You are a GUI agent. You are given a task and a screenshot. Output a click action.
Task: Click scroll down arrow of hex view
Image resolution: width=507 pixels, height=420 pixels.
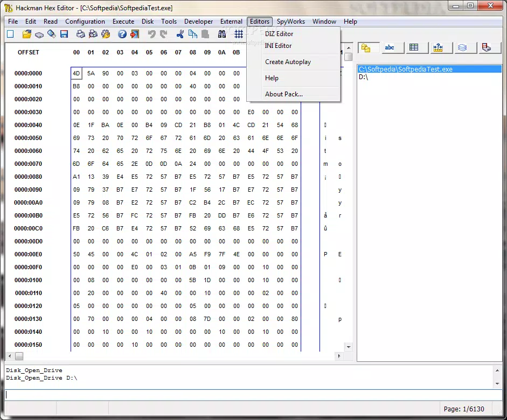(349, 347)
